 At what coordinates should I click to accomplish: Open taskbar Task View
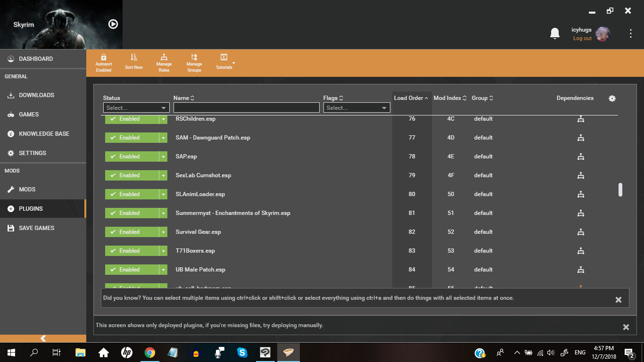(57, 353)
